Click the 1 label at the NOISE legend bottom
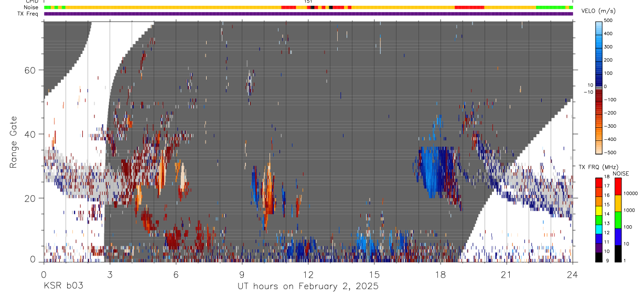Viewport: 644px width, 297px height. point(625,260)
